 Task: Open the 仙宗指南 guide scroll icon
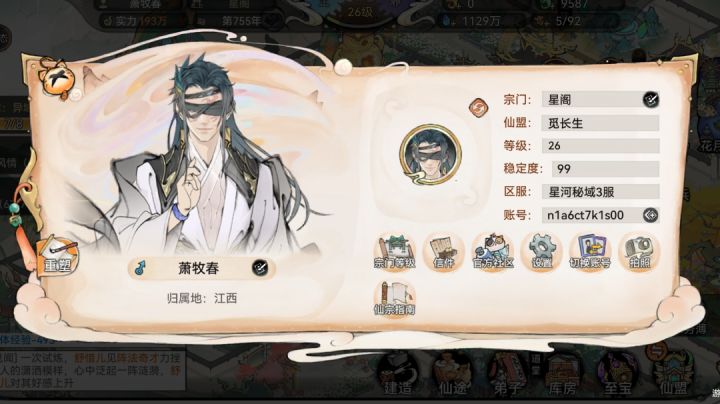(395, 298)
